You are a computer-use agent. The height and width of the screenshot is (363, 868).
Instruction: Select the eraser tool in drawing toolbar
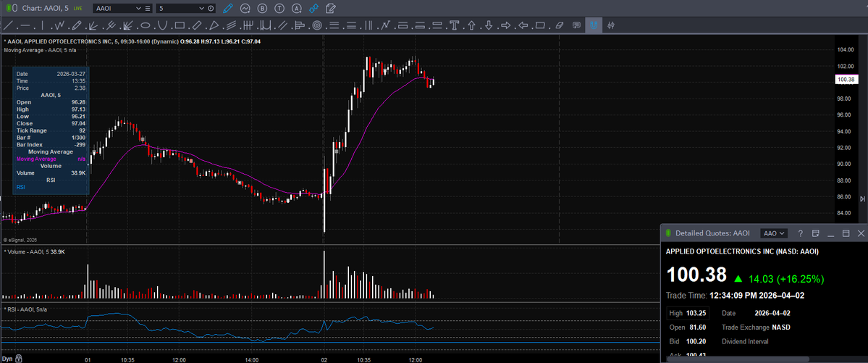[x=559, y=25]
